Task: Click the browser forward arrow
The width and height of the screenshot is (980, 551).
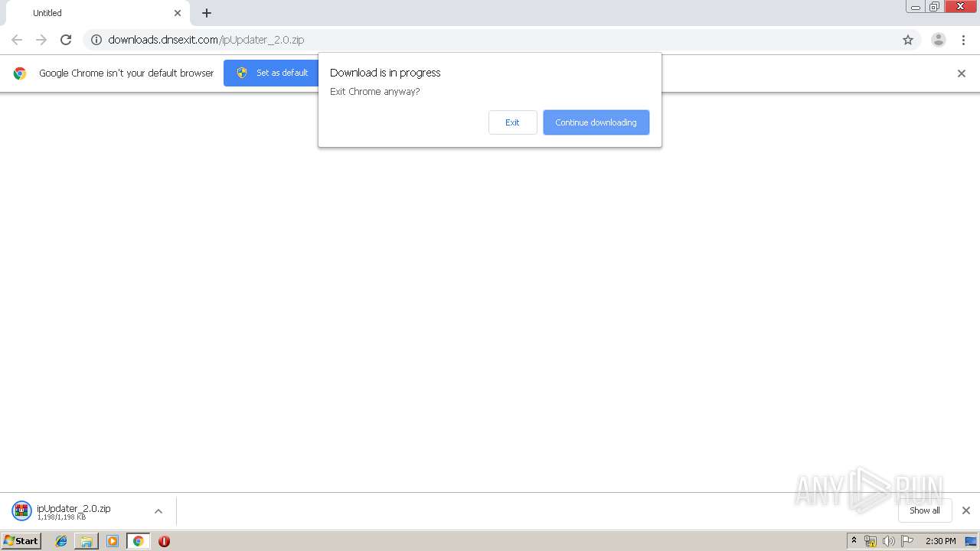Action: pyautogui.click(x=41, y=40)
